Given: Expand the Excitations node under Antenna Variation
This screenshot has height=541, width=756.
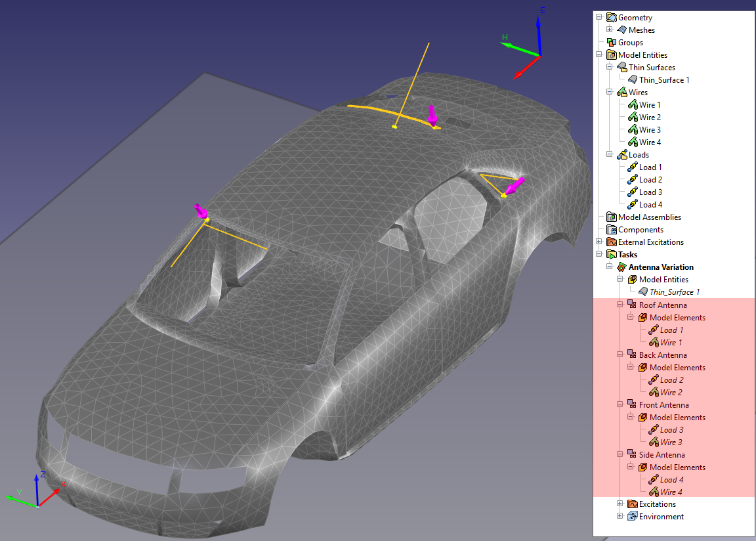Looking at the screenshot, I should coord(620,504).
